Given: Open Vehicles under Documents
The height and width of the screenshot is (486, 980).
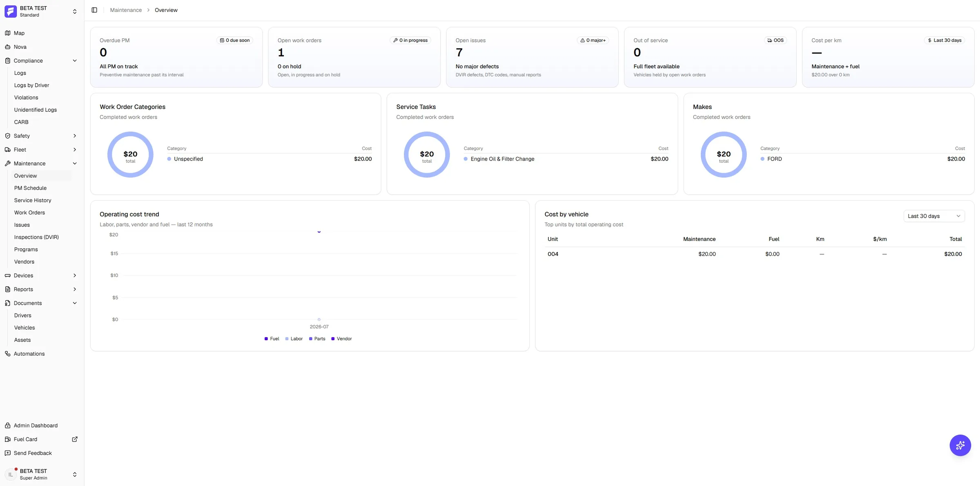Looking at the screenshot, I should pos(24,328).
